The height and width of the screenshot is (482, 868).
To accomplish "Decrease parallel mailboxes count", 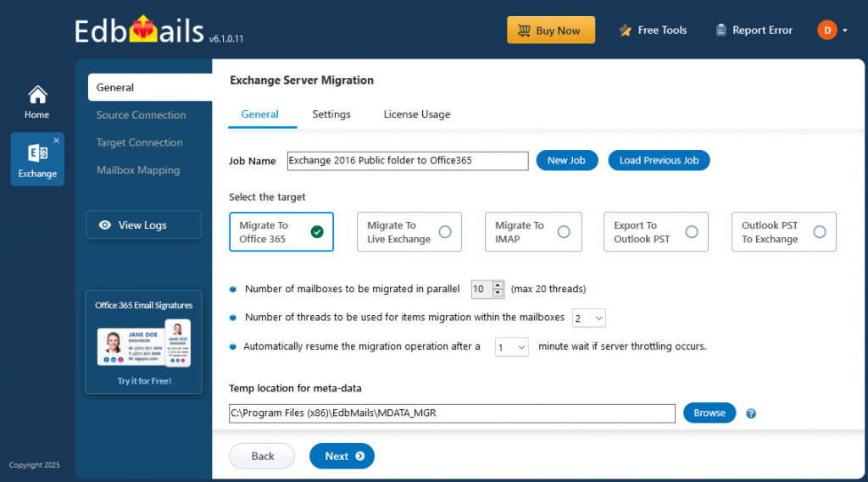I will coord(498,293).
